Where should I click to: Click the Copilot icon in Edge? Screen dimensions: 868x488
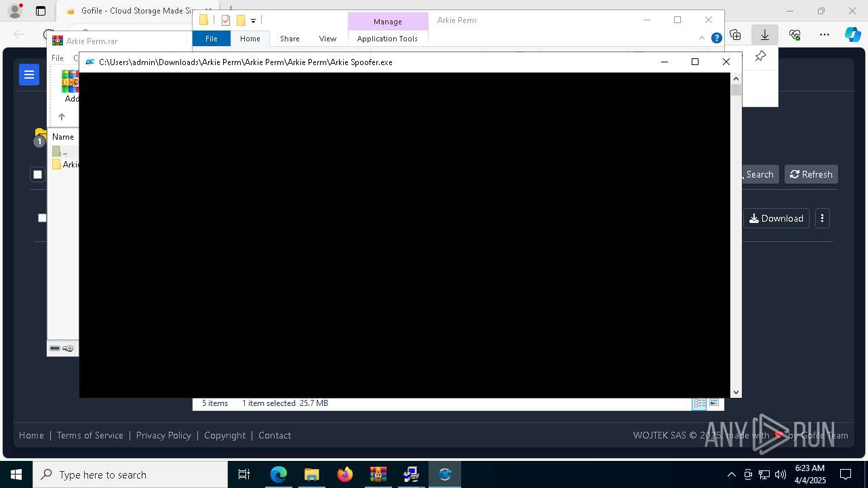point(853,35)
